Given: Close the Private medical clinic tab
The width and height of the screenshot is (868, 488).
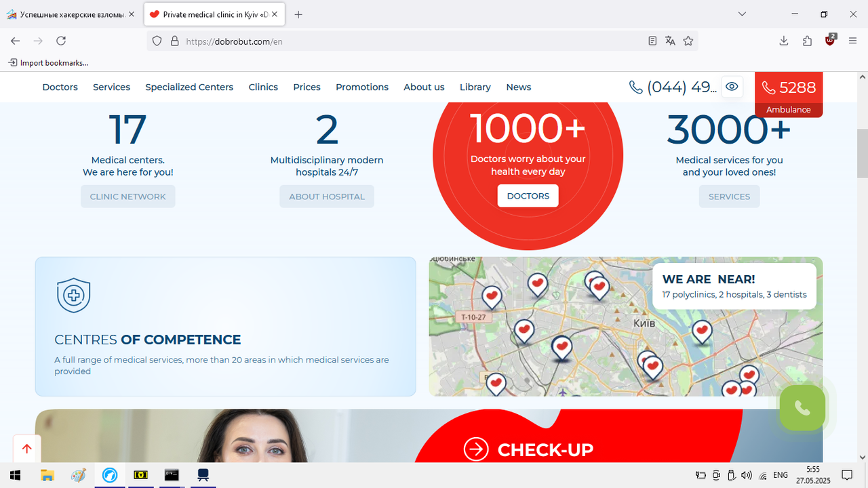Looking at the screenshot, I should [274, 14].
